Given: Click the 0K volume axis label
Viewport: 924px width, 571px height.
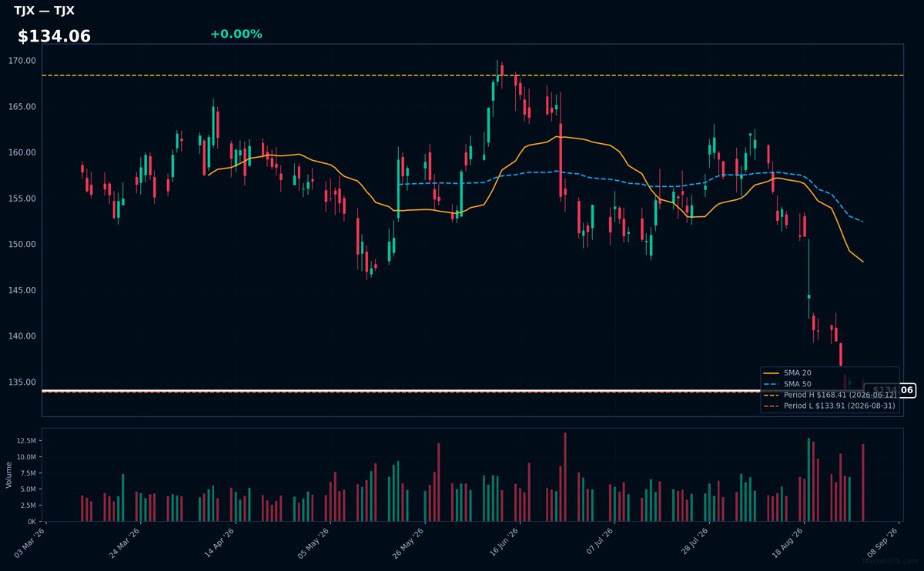Looking at the screenshot, I should 32,522.
